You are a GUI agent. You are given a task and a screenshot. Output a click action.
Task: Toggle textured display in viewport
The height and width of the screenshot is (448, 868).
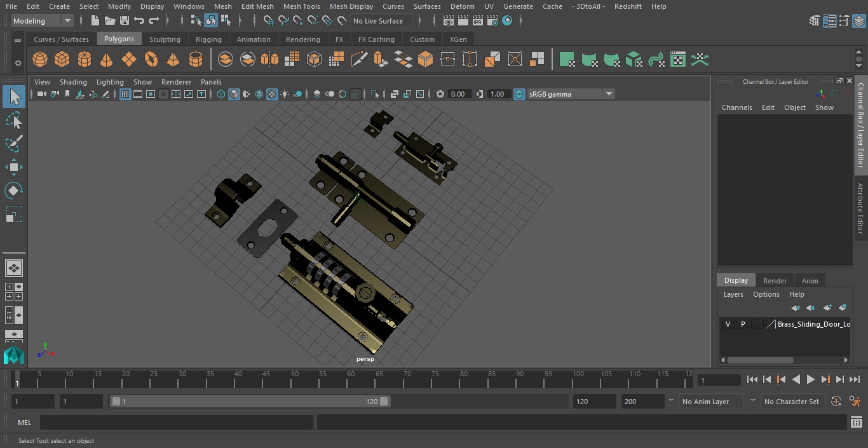272,94
